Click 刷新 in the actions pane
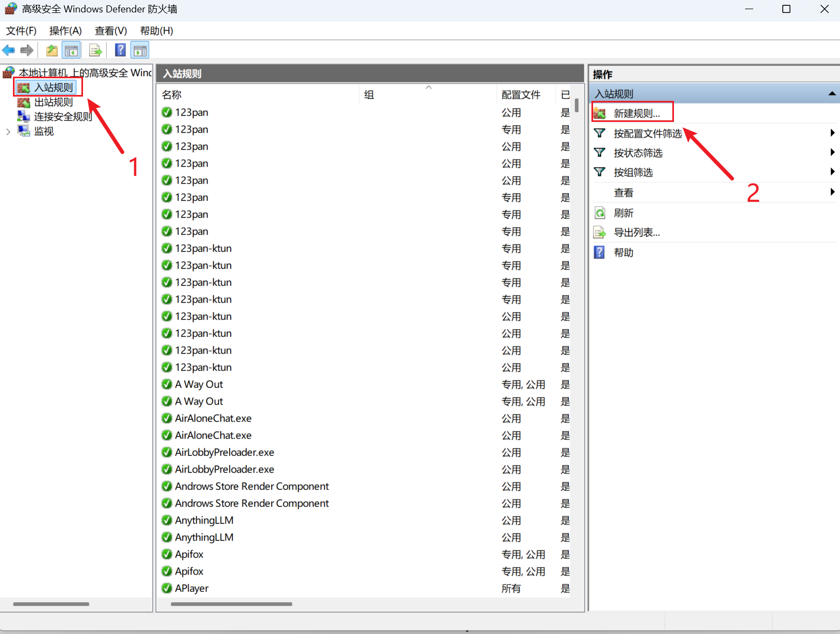This screenshot has width=840, height=634. (623, 213)
